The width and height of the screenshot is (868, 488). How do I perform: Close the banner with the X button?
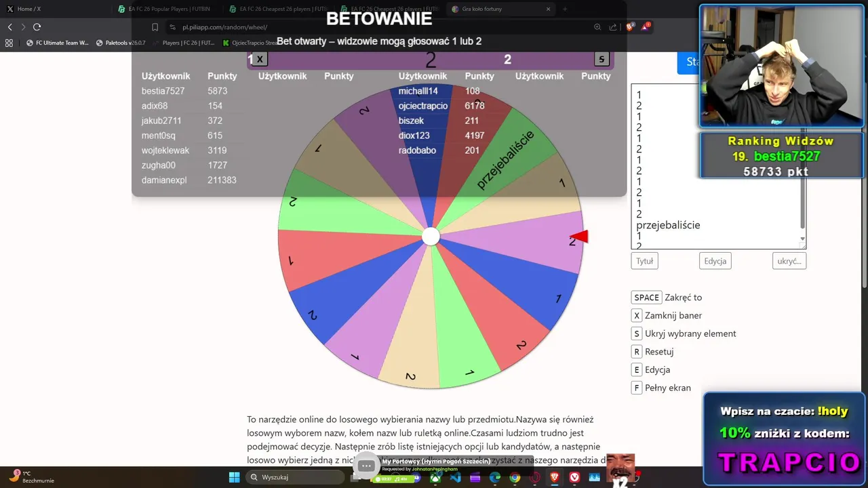260,59
